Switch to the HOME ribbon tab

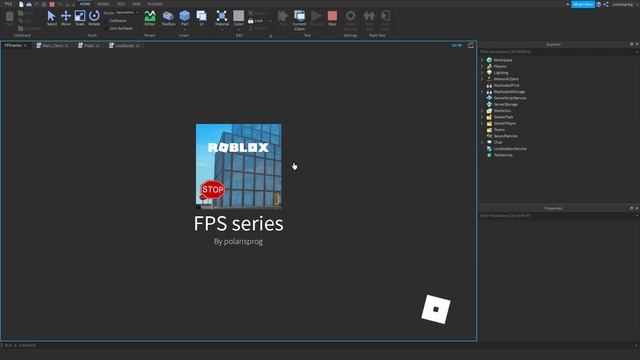coord(85,4)
